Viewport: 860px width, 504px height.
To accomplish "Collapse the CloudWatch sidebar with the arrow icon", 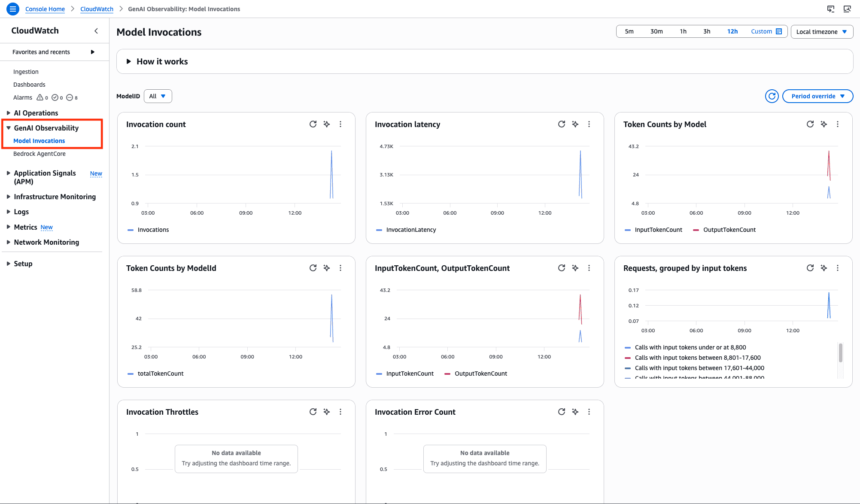I will tap(96, 30).
